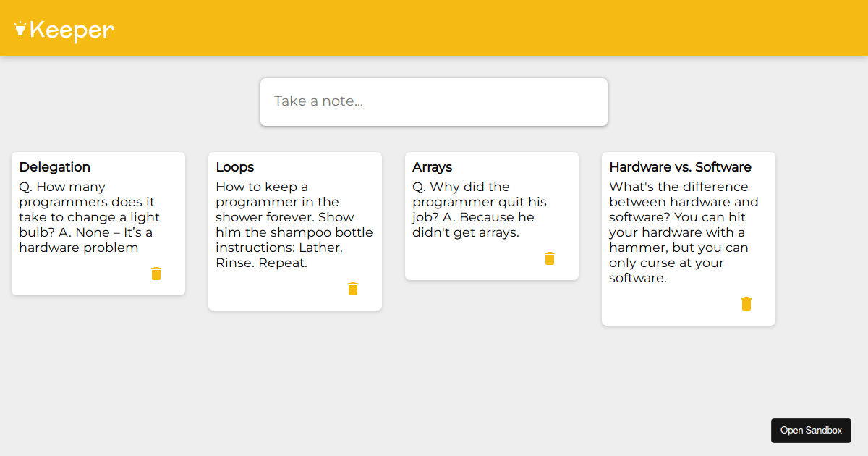Delete the Delegation note using its trash icon
The height and width of the screenshot is (456, 868).
point(156,274)
